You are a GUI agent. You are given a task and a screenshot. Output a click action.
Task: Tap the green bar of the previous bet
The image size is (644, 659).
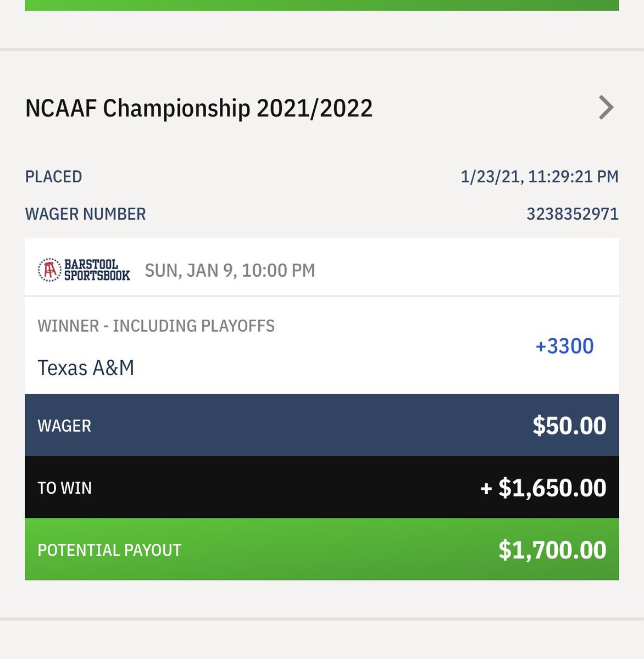pyautogui.click(x=322, y=5)
